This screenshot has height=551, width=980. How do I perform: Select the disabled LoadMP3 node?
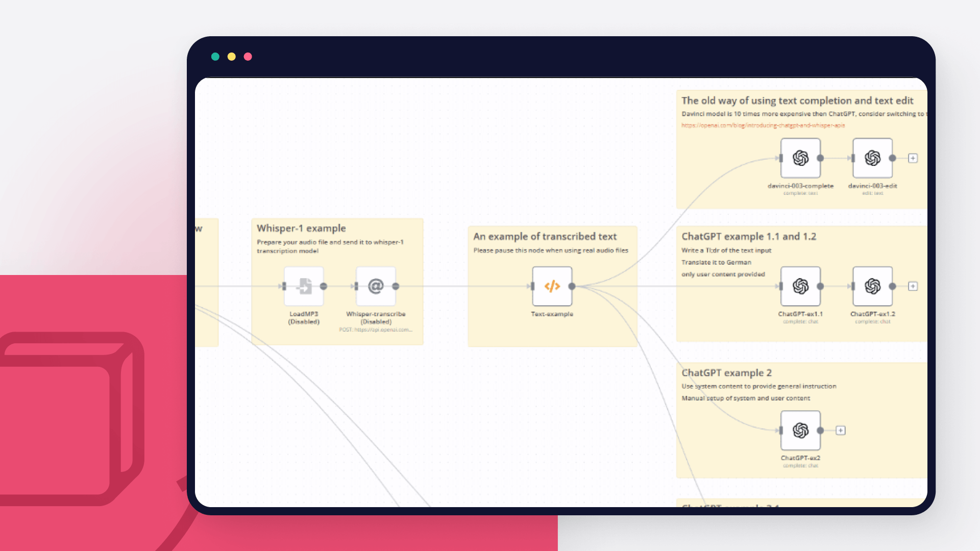tap(304, 286)
